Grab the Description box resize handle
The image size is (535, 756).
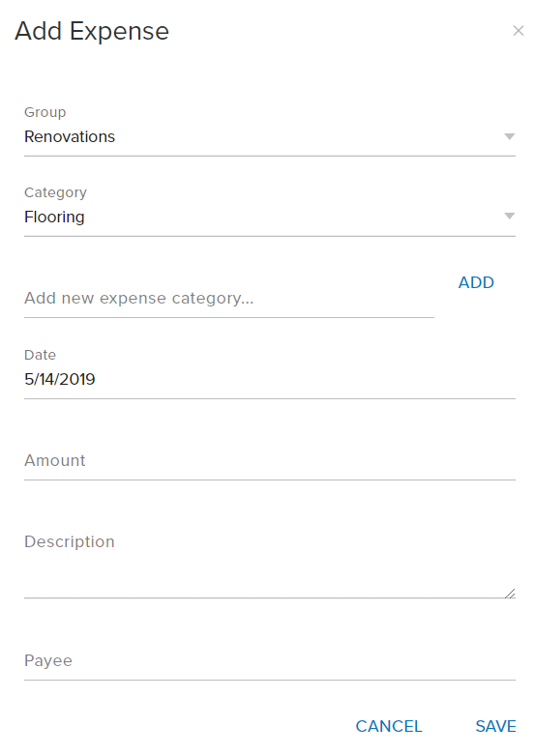click(510, 594)
